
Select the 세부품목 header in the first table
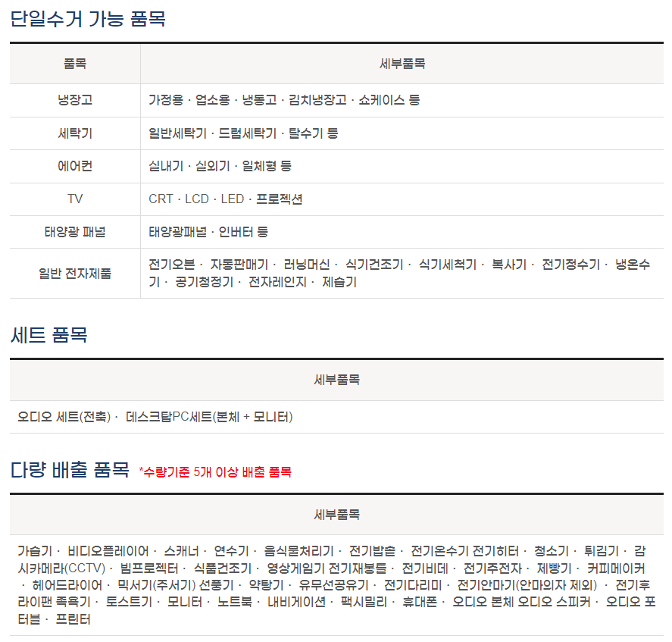402,64
